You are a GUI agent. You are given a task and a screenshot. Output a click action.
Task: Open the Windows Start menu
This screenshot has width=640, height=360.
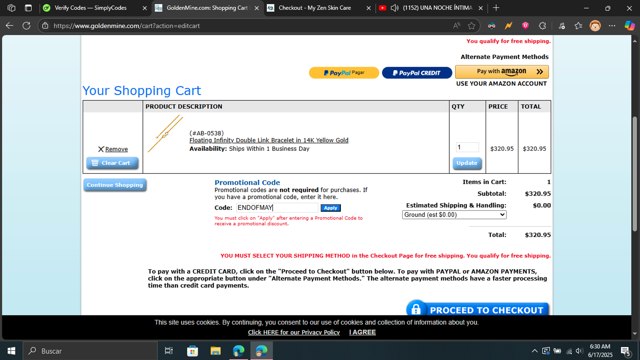tap(11, 351)
